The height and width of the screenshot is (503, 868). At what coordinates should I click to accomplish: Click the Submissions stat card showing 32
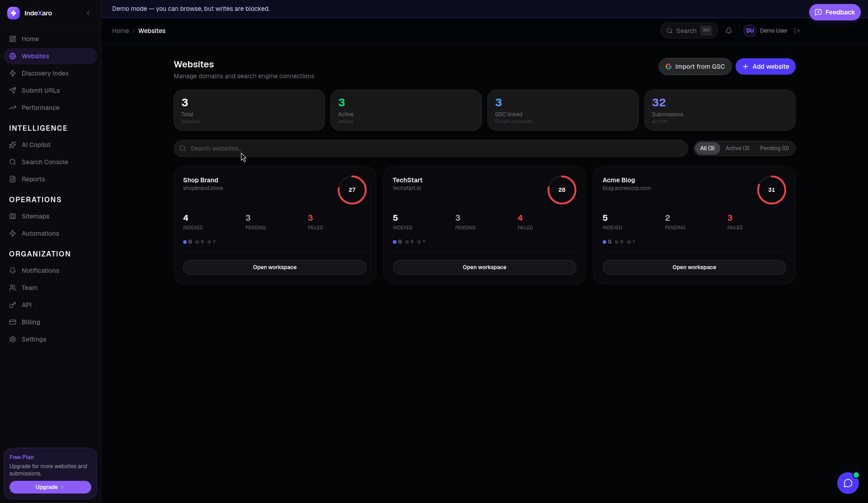[720, 110]
